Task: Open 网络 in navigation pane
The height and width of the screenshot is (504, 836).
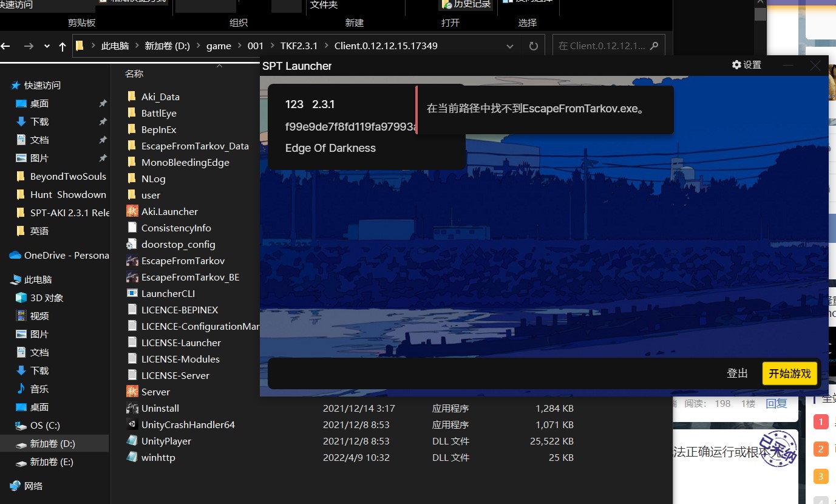Action: click(x=33, y=486)
